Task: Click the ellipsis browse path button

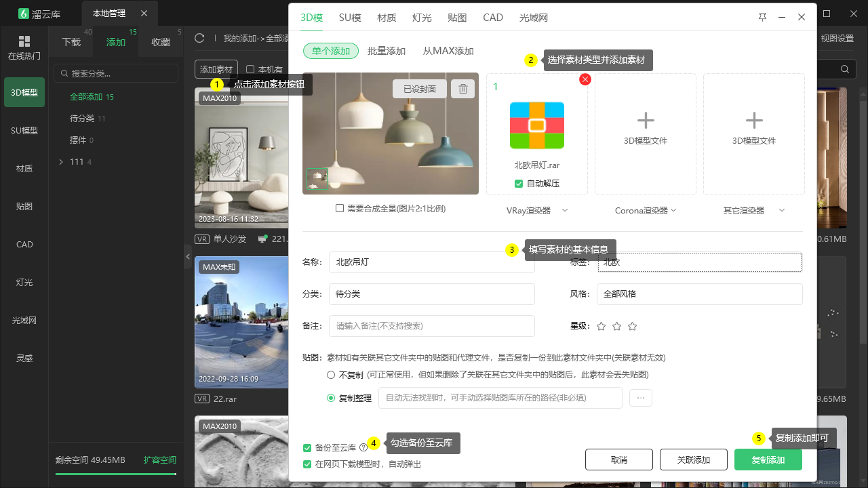Action: pyautogui.click(x=641, y=398)
